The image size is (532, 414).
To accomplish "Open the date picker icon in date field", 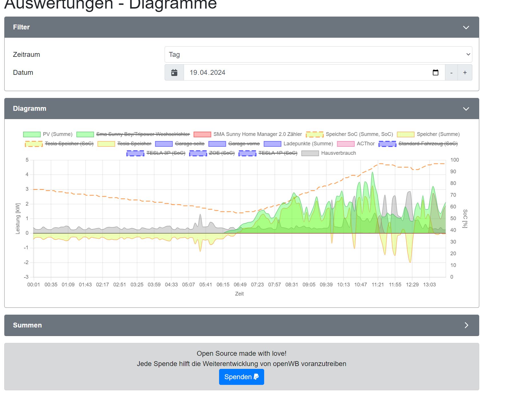I will tap(435, 73).
